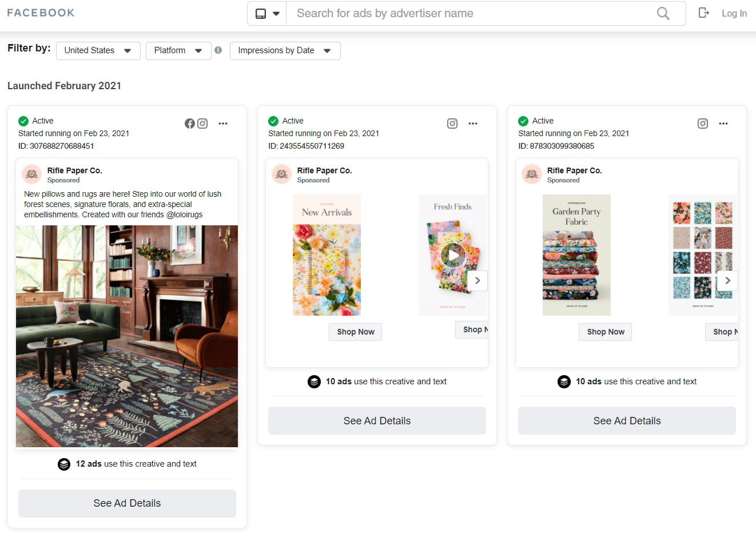Open three-dot menu on third ad card

(723, 124)
